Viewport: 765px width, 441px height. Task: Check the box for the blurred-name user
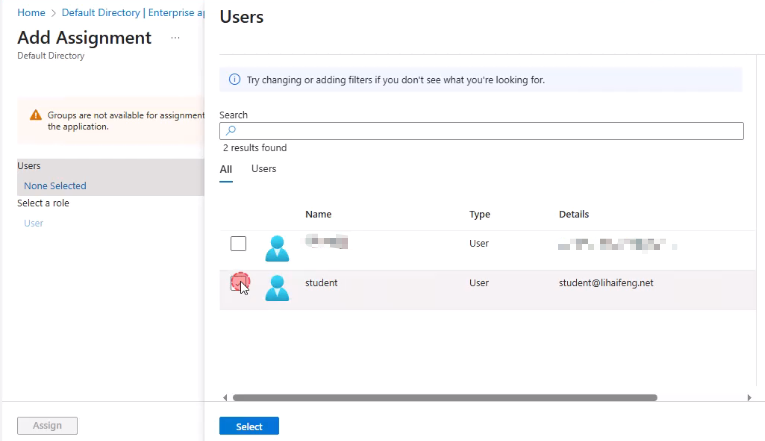point(238,243)
